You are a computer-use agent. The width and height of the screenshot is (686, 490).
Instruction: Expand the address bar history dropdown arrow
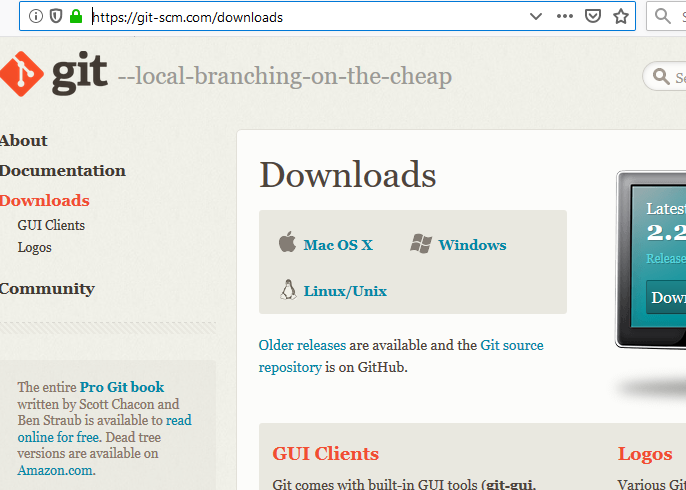536,17
